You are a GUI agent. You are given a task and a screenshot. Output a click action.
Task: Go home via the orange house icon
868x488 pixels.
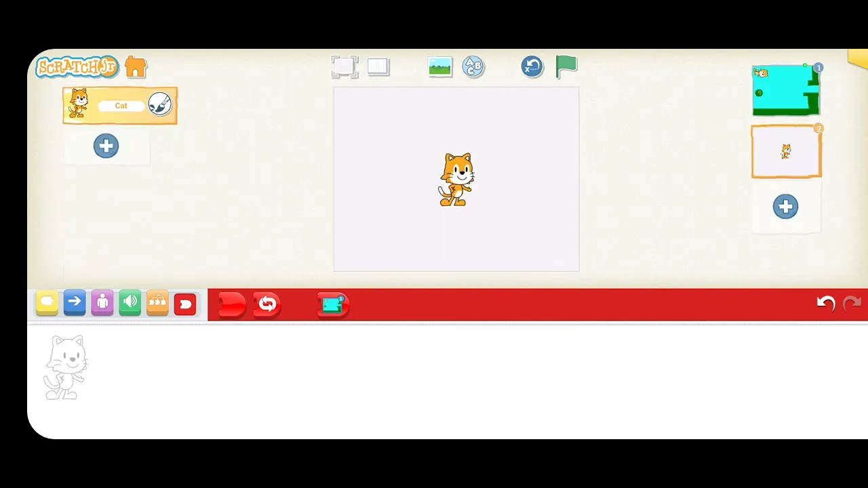[x=136, y=66]
